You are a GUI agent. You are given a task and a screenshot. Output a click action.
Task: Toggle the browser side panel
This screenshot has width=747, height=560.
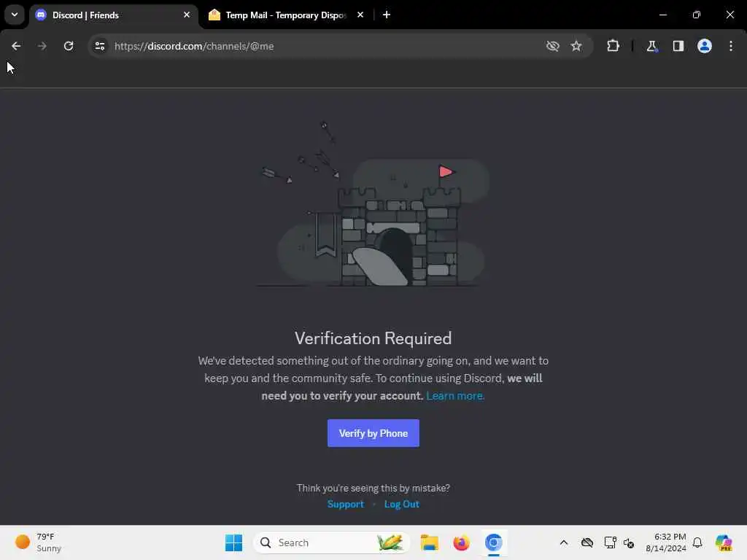pos(678,46)
